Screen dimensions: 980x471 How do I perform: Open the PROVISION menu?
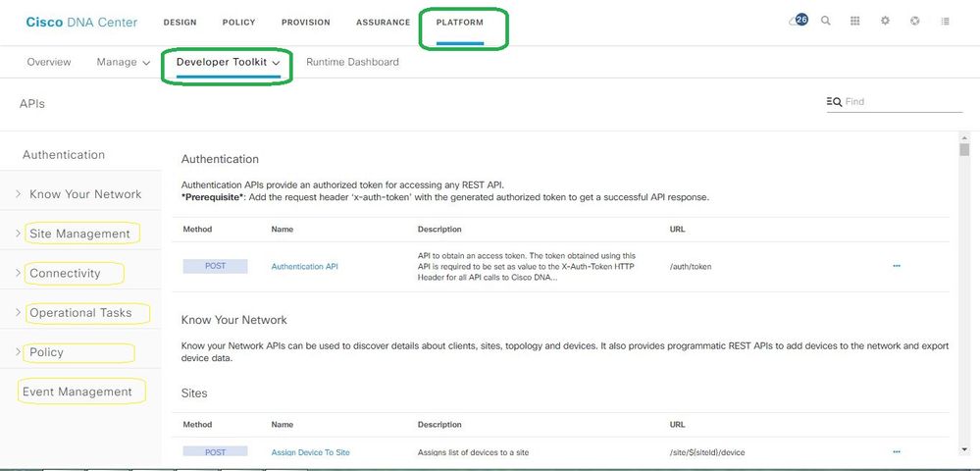coord(306,23)
